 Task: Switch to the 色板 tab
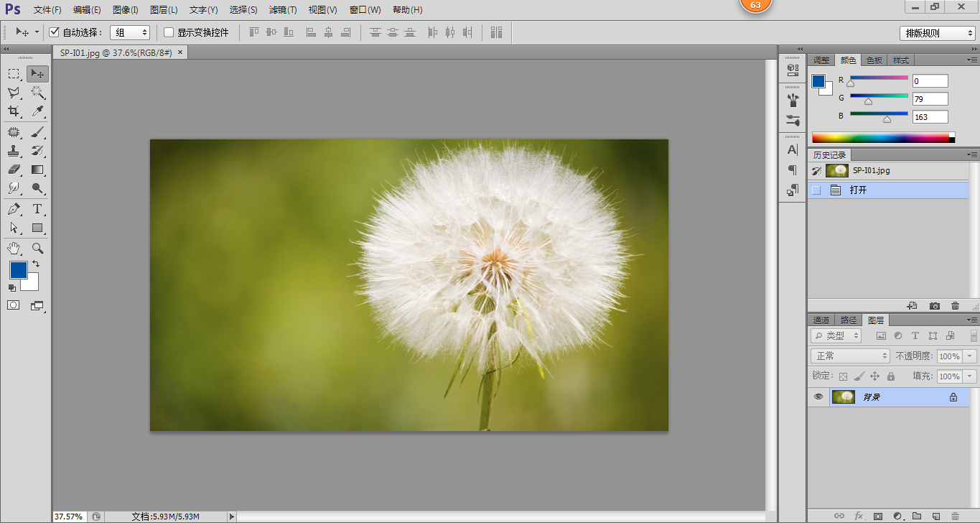[x=874, y=60]
